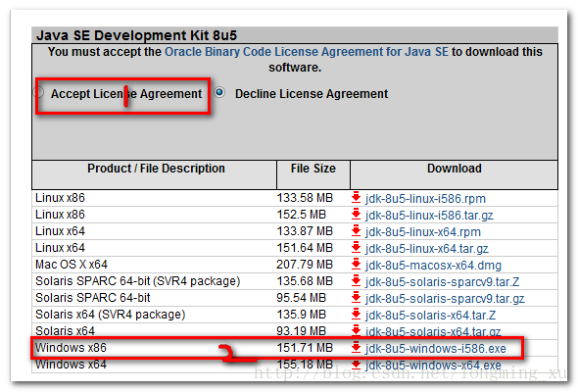The height and width of the screenshot is (392, 578).
Task: Click the 207.79 MB file size
Action: (305, 265)
